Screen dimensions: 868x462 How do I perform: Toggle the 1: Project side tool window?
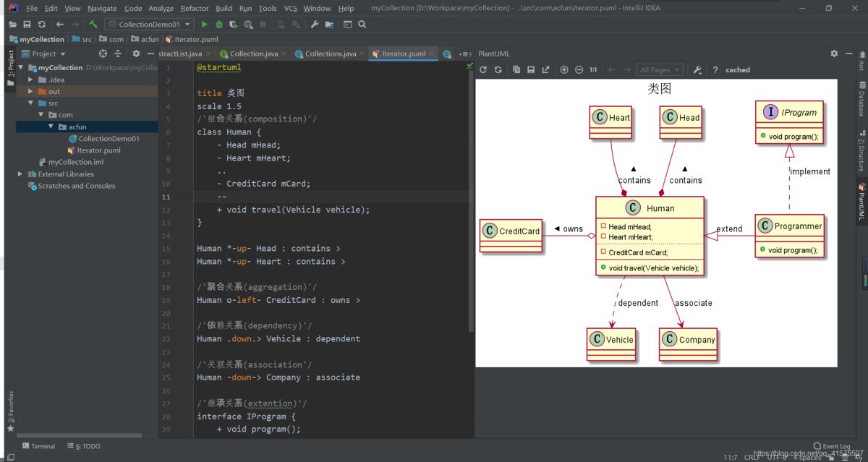10,67
